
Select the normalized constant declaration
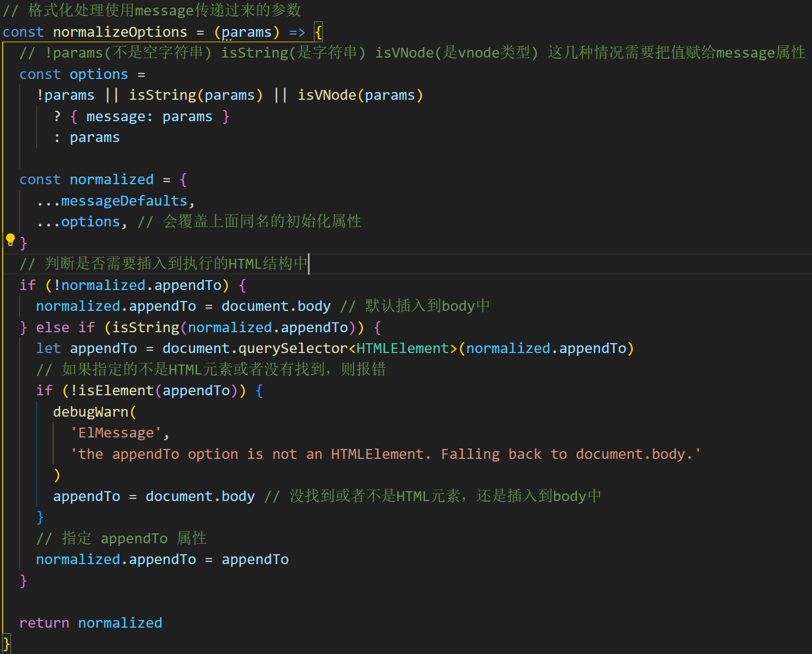[112, 179]
